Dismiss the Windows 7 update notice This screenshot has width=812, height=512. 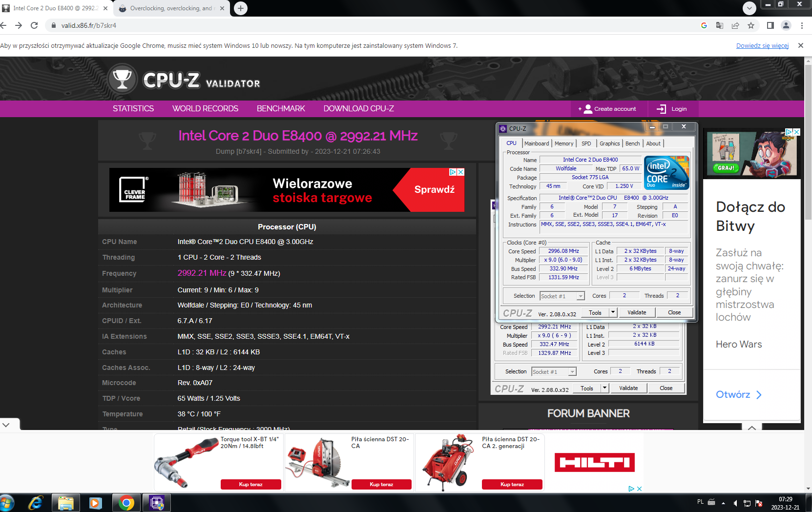pos(801,45)
